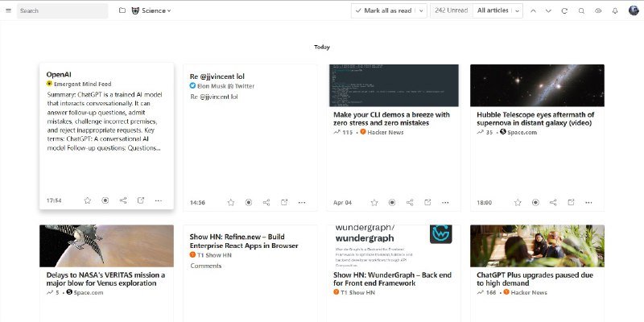
Task: Open the Mark all as read dropdown arrow
Action: (x=421, y=10)
